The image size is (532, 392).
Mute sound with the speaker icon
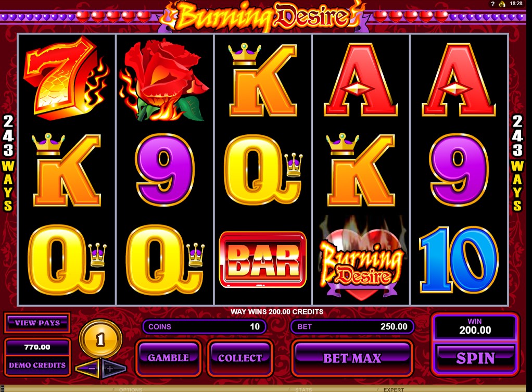pos(502,4)
